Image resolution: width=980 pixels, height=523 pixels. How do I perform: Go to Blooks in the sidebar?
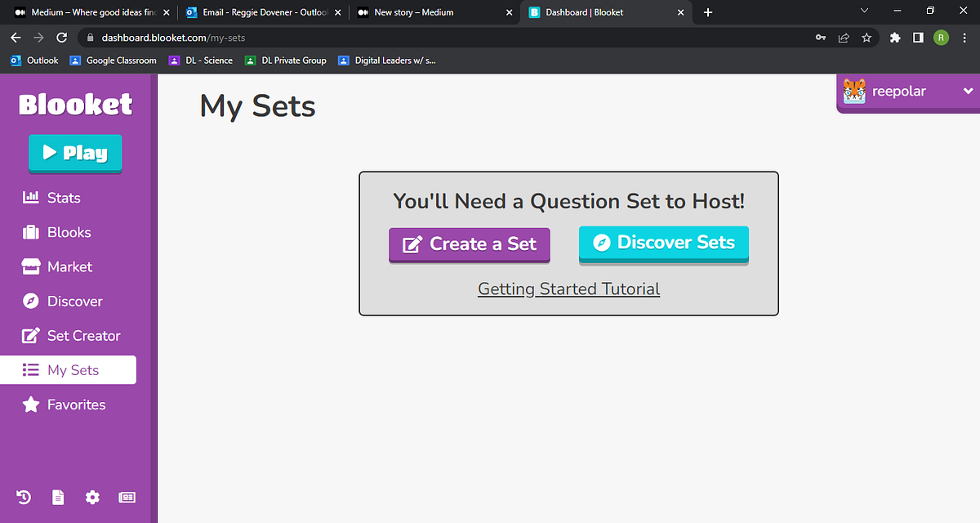click(57, 232)
